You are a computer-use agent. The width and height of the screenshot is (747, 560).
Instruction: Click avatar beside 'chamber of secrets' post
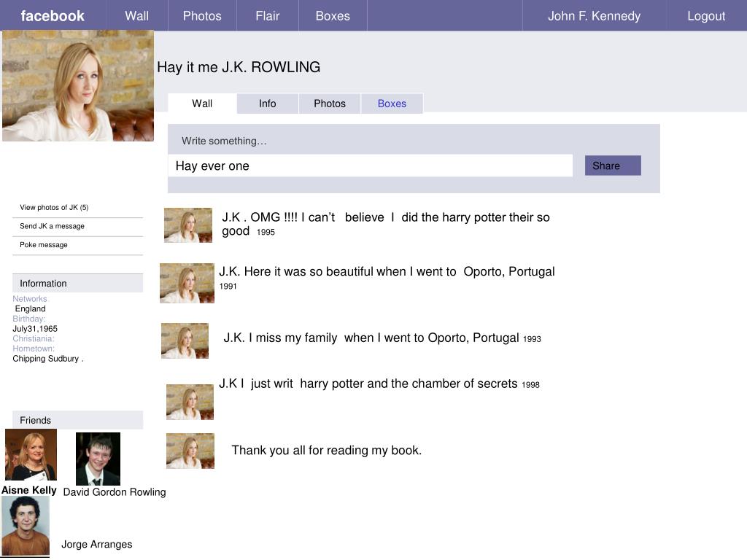[x=190, y=402]
